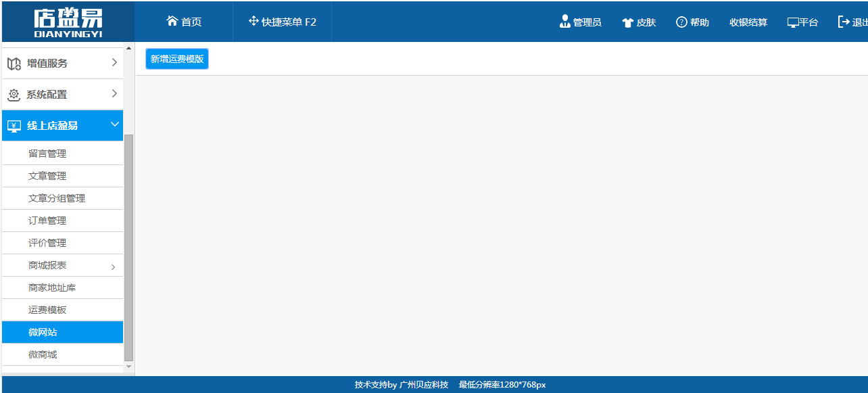Click 退出 to log out

pyautogui.click(x=852, y=22)
